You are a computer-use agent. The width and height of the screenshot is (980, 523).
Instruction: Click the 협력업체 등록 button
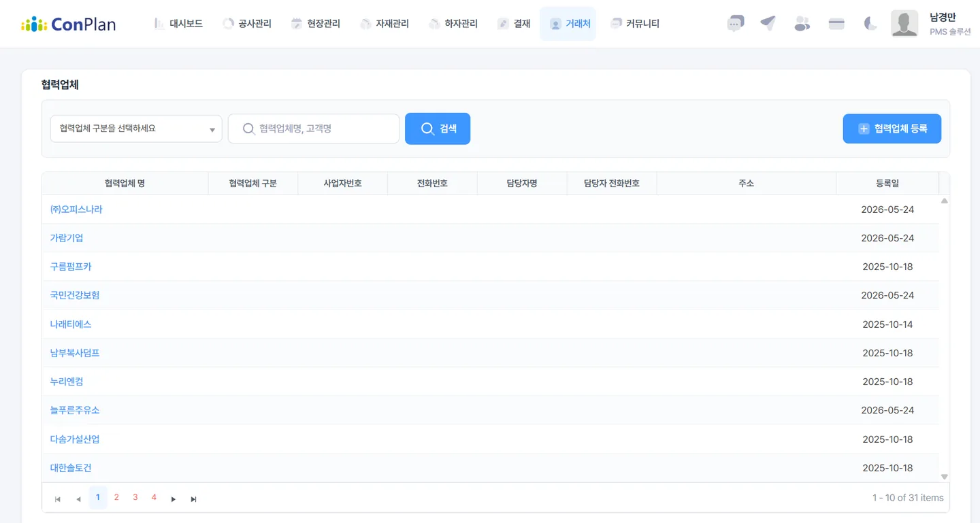point(892,129)
